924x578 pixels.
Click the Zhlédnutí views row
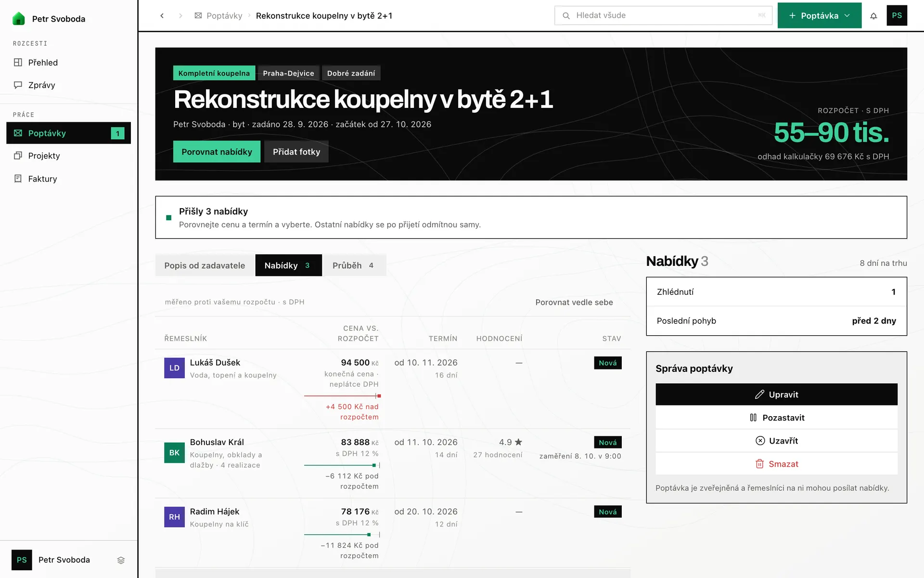[776, 292]
